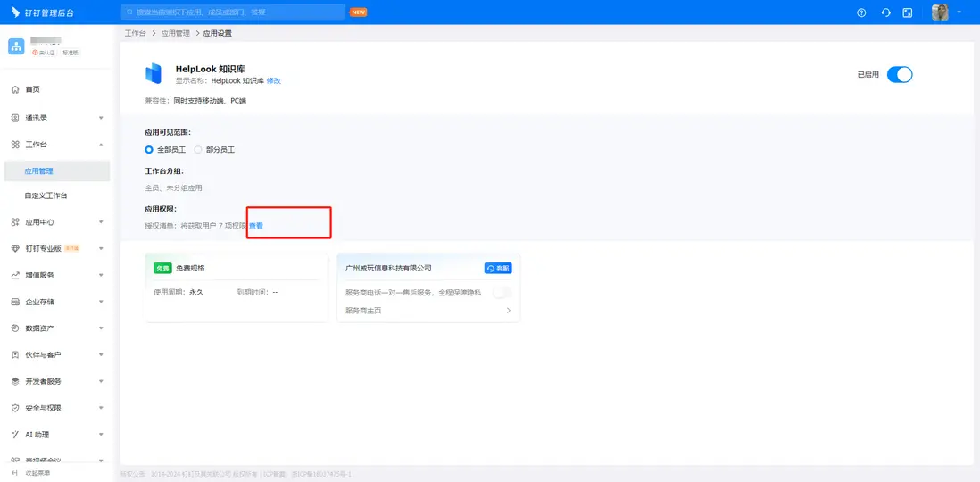Screen dimensions: 980x482
Task: Click the 查看 permissions link
Action: (256, 226)
